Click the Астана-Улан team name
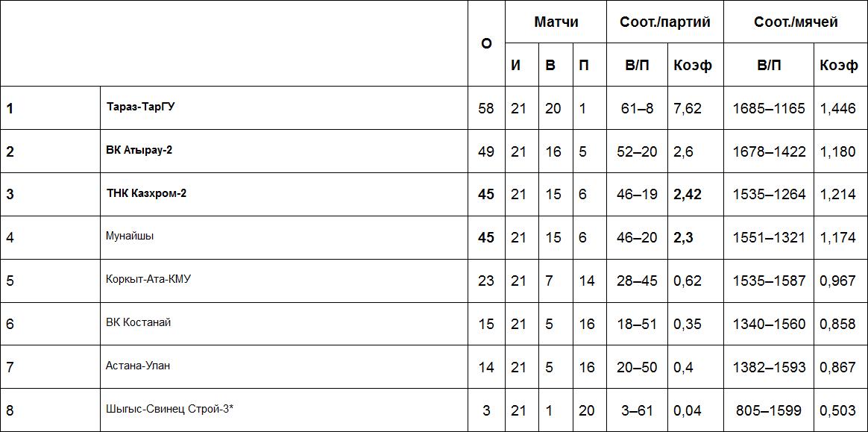The height and width of the screenshot is (432, 868). 138,366
